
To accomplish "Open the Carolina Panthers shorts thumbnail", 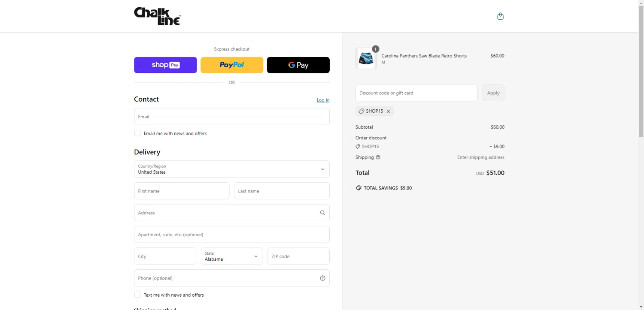I will pyautogui.click(x=366, y=58).
